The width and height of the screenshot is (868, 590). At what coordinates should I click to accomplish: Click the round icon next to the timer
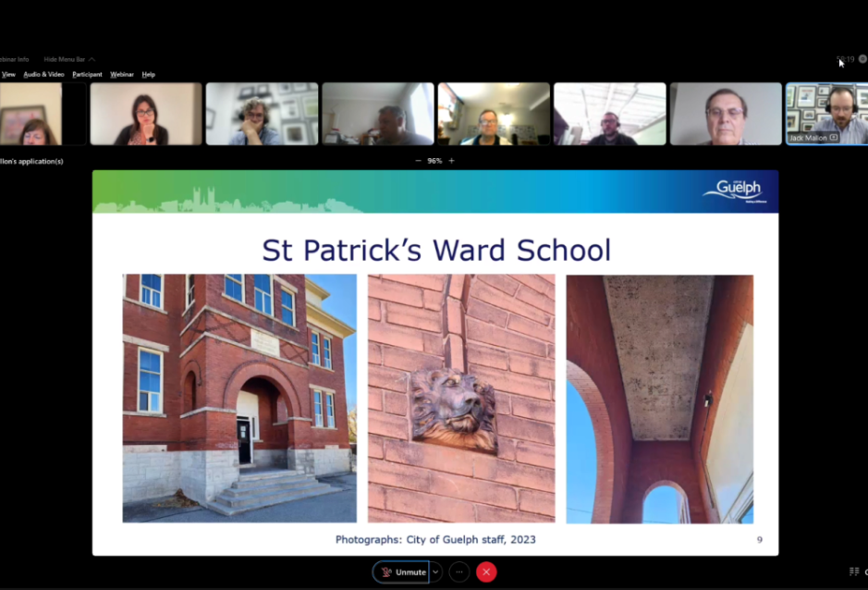[x=862, y=59]
